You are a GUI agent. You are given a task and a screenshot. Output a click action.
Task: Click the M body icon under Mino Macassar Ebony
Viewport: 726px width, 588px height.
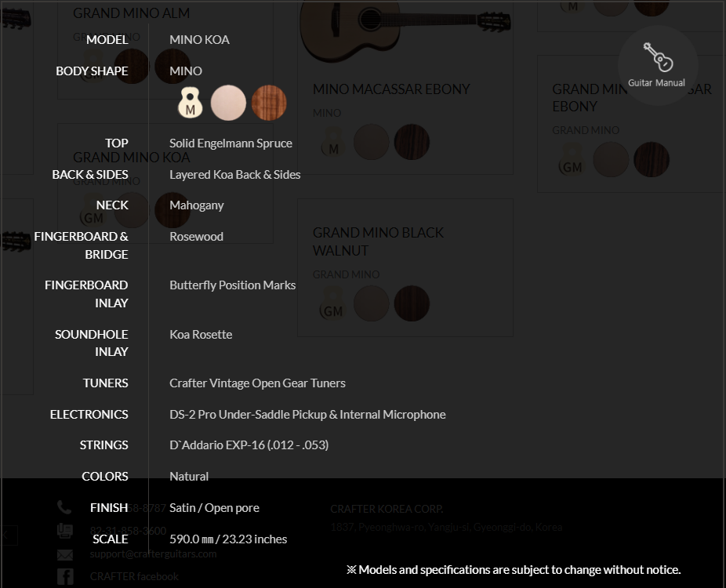[x=332, y=142]
